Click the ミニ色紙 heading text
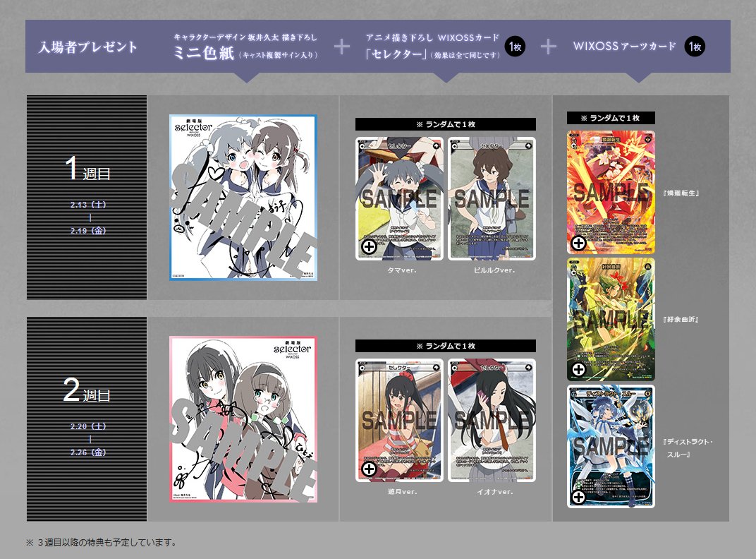Viewport: 756px width, 559px height. pyautogui.click(x=204, y=53)
